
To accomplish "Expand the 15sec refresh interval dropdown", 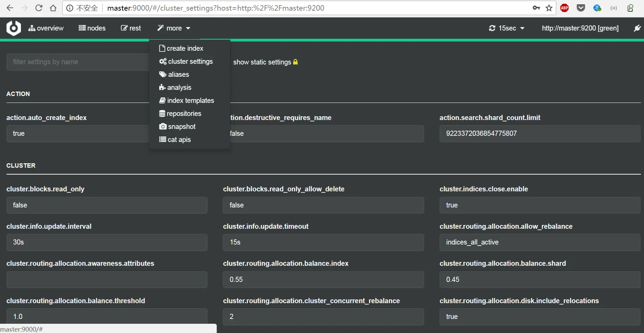I will [x=506, y=28].
